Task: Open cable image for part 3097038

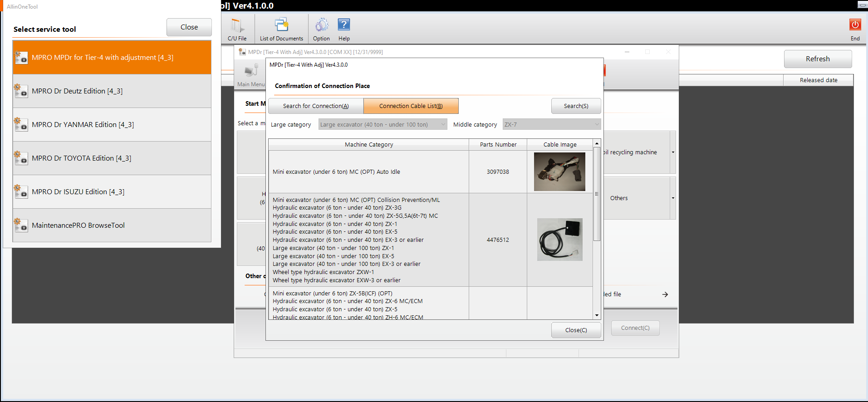Action: click(559, 172)
